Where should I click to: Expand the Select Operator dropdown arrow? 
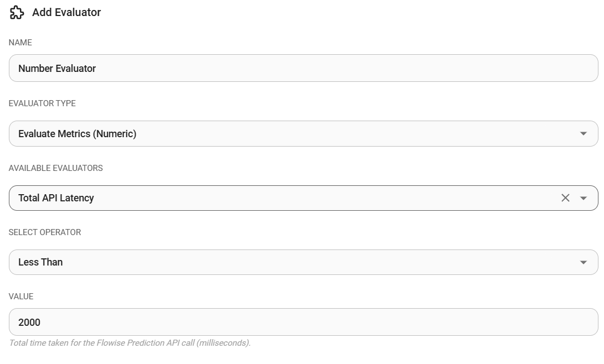[x=583, y=262]
